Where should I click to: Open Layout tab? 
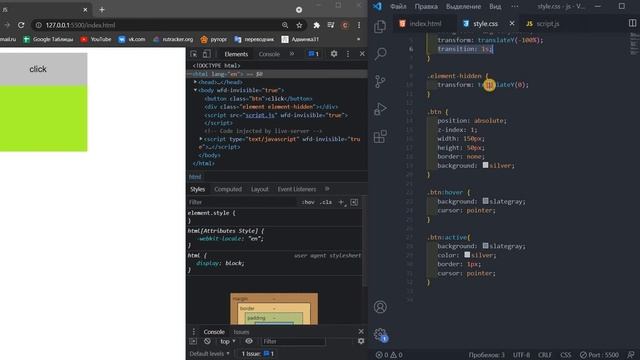pos(260,189)
